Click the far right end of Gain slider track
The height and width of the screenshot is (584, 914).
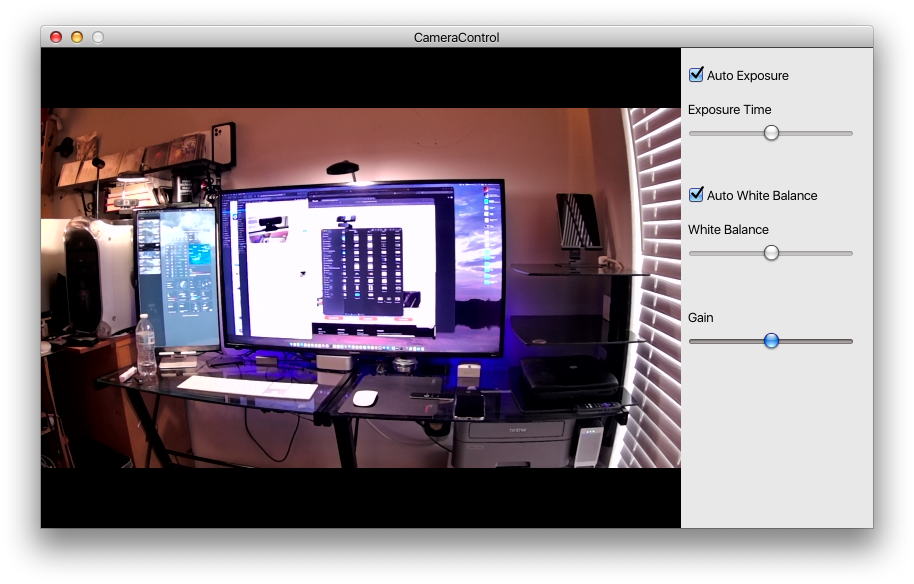coord(850,341)
